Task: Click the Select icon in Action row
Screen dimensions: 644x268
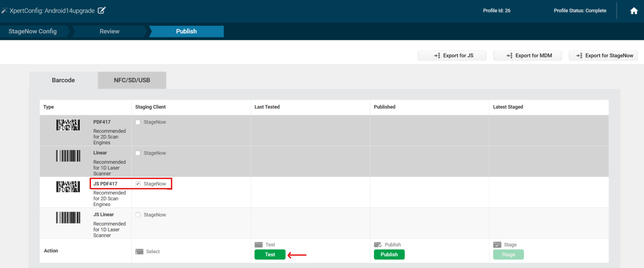Action: [139, 252]
